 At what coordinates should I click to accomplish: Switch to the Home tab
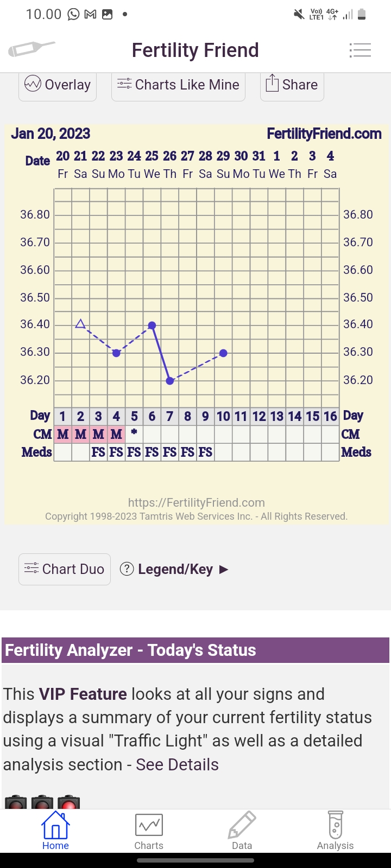[x=55, y=830]
